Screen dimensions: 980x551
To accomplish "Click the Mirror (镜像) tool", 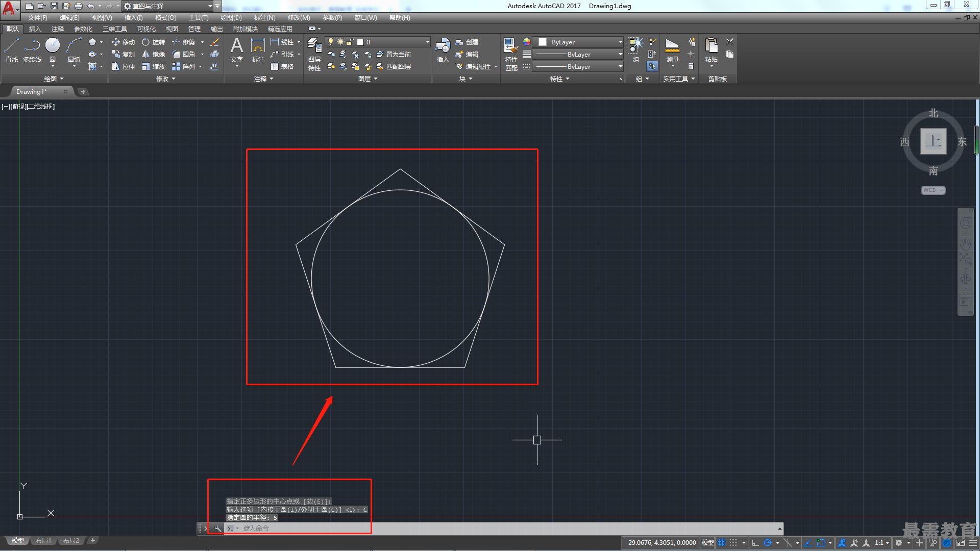I will (153, 54).
